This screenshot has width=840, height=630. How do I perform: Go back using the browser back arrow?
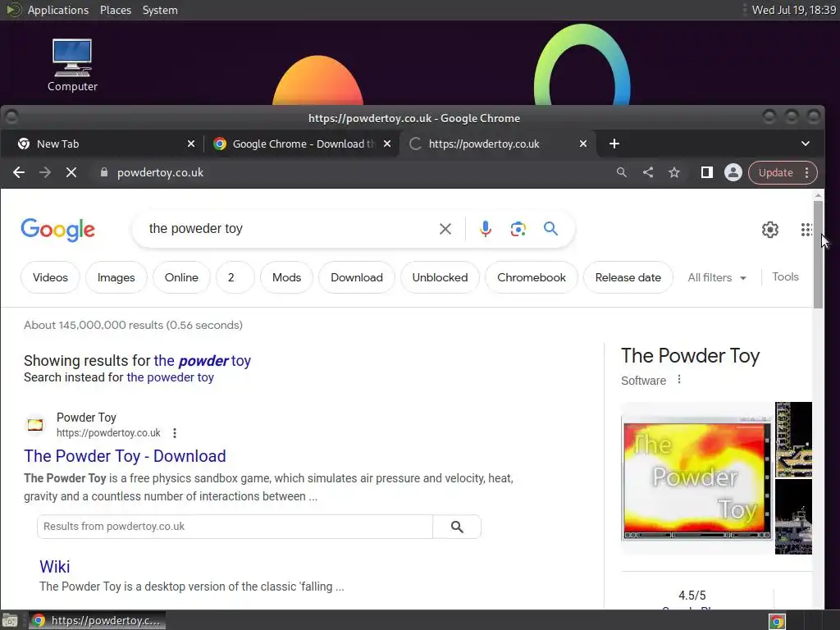point(19,172)
